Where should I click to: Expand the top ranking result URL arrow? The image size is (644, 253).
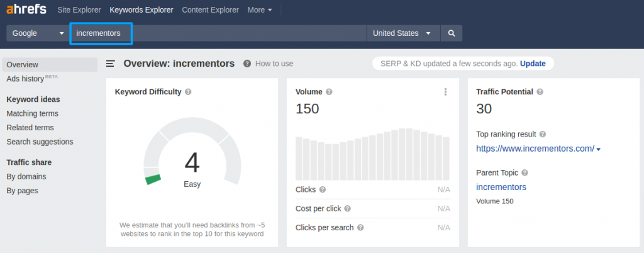599,150
